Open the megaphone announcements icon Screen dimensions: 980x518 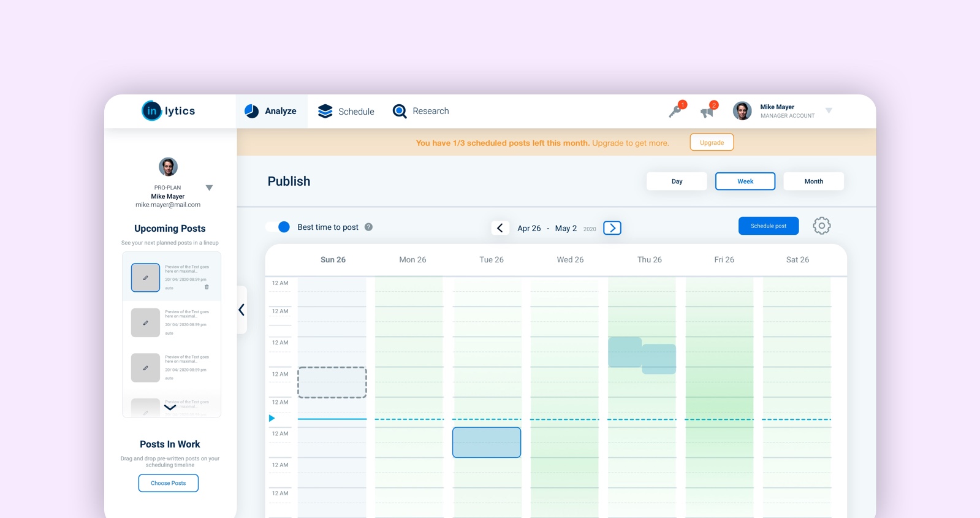coord(708,110)
